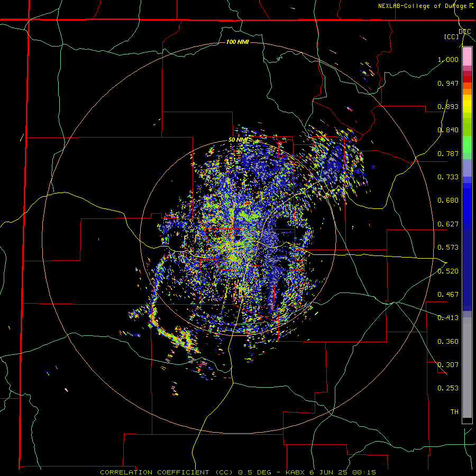Select the 1.000 legend value
Screen dimensions: 476x476
448,59
